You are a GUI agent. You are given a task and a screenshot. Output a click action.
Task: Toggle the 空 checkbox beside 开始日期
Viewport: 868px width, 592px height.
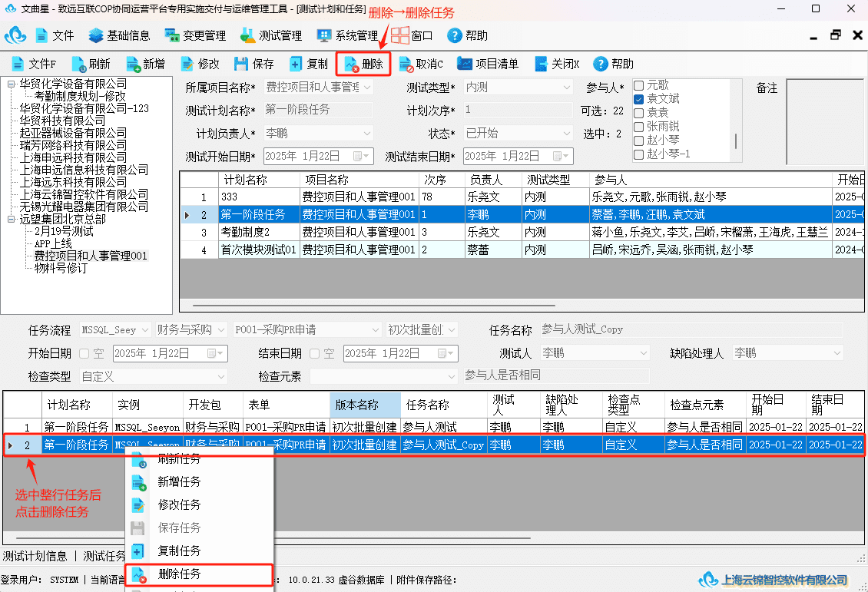(84, 353)
